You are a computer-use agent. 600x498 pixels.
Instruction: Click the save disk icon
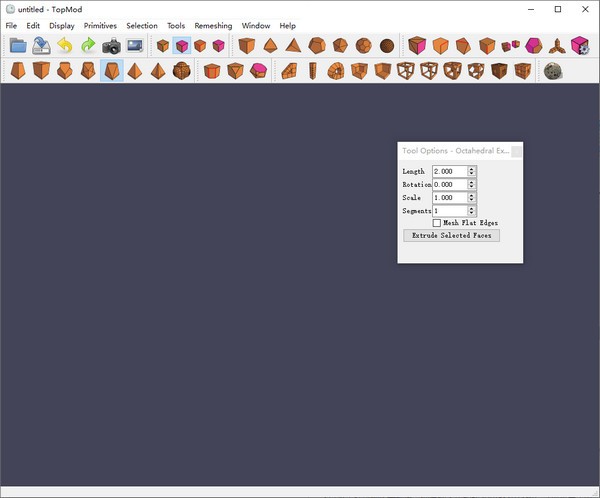pos(41,46)
